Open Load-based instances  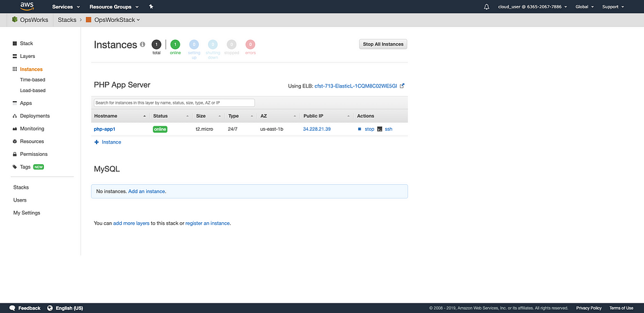pos(32,90)
